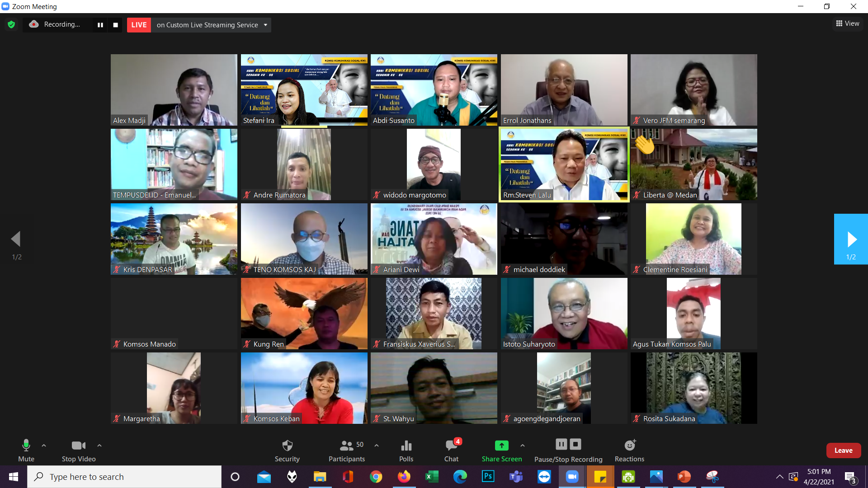Click the green Share Screen icon
Screen dimensions: 868x488
501,446
